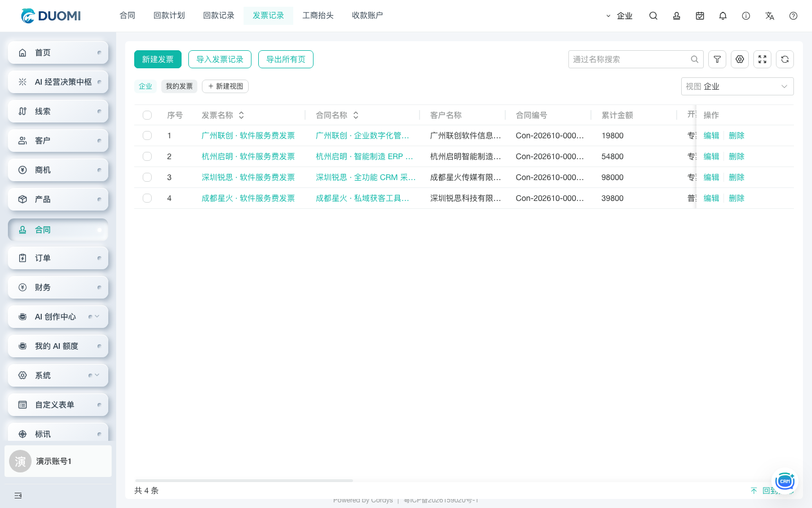The height and width of the screenshot is (508, 812).
Task: Open the 视图 企业 dropdown
Action: click(x=738, y=86)
